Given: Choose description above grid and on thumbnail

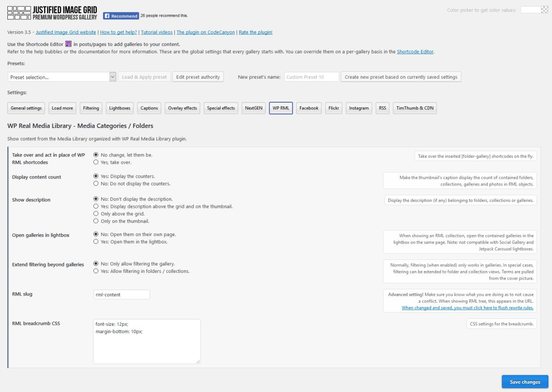Looking at the screenshot, I should (96, 207).
